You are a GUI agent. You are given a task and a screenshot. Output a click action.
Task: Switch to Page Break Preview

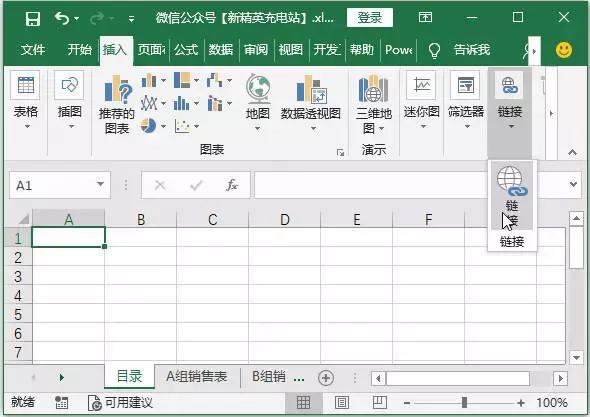[x=380, y=403]
